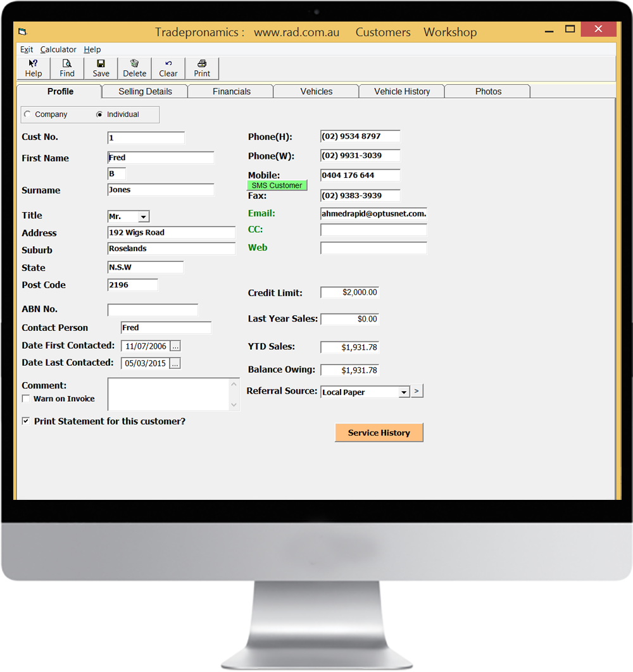Click the Help toolbar icon

click(34, 68)
